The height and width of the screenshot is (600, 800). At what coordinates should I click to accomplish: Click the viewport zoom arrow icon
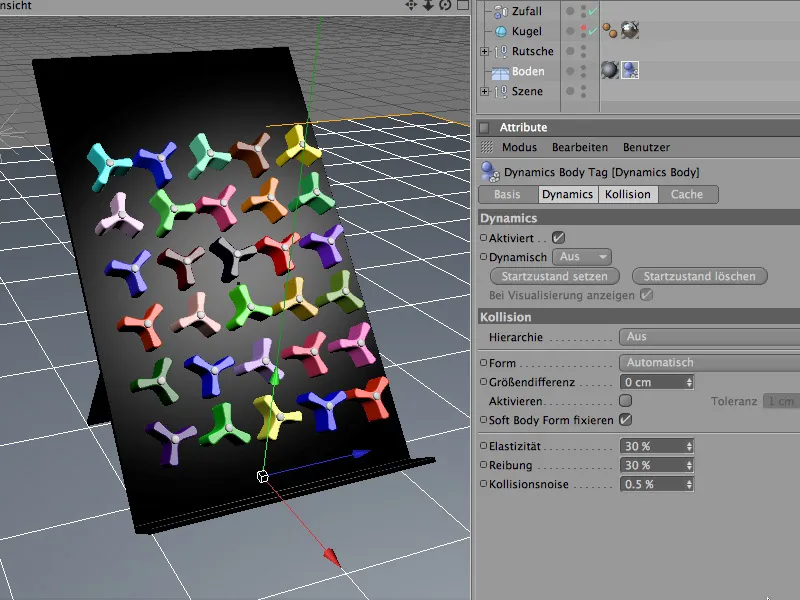pos(428,6)
